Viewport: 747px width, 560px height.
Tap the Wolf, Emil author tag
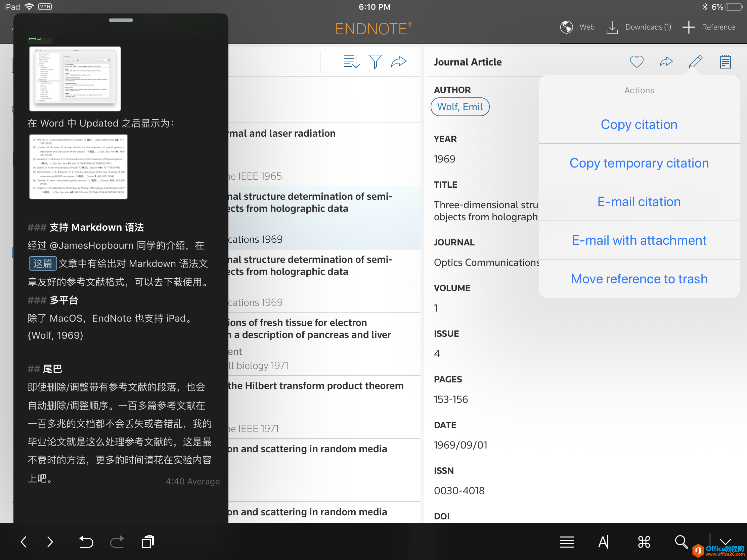click(459, 107)
